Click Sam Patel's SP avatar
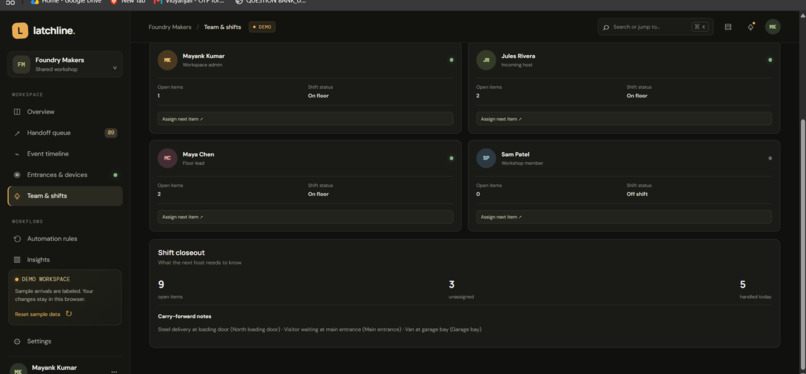The image size is (806, 374). [x=486, y=158]
